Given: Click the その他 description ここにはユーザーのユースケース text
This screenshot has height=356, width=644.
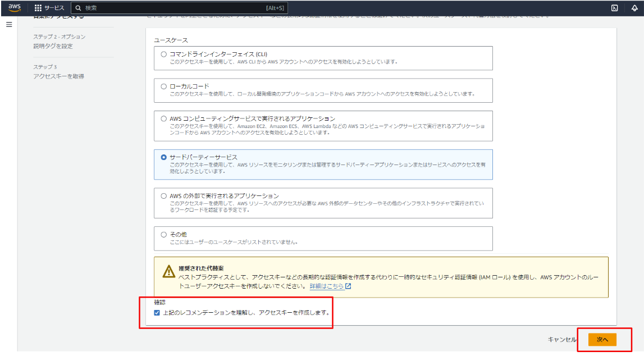Looking at the screenshot, I should pyautogui.click(x=234, y=242).
